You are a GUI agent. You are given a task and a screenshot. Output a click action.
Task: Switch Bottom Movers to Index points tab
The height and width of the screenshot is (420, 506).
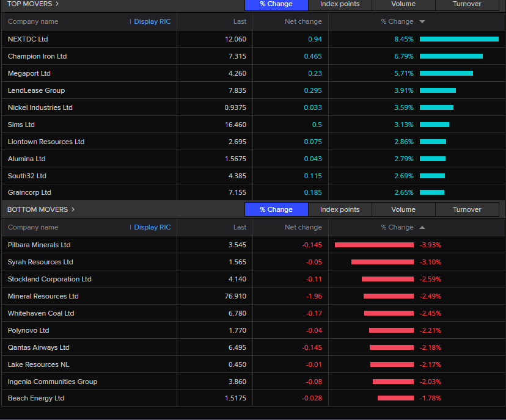point(340,209)
